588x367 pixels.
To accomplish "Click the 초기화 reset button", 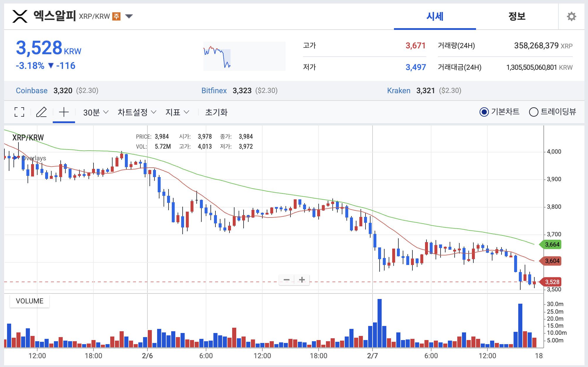I will pyautogui.click(x=216, y=112).
